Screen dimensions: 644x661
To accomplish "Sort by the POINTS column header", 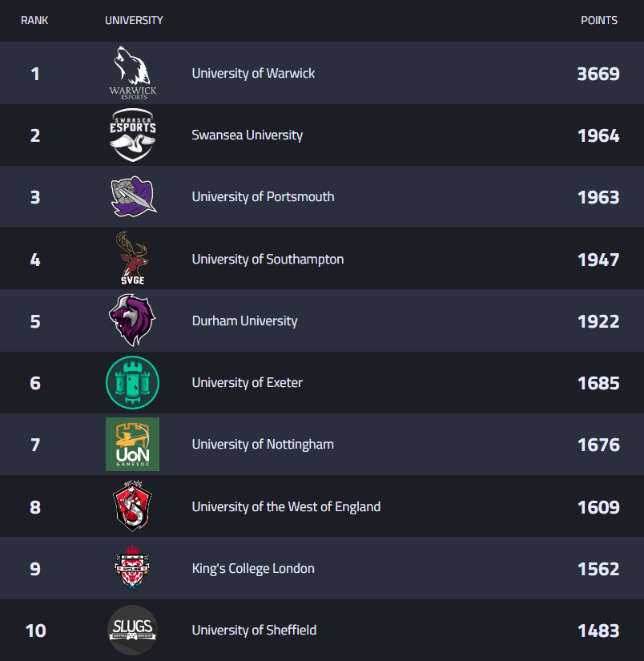I will click(598, 20).
